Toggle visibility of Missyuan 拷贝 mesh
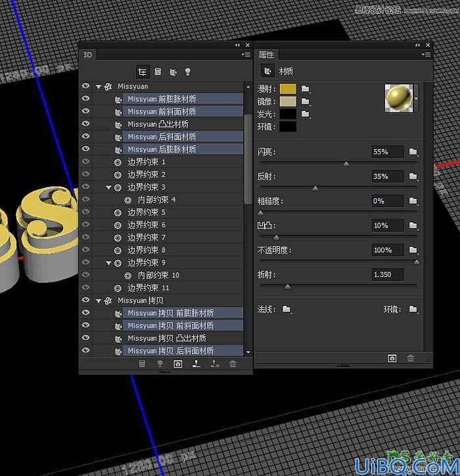The height and width of the screenshot is (476, 460). (x=85, y=300)
